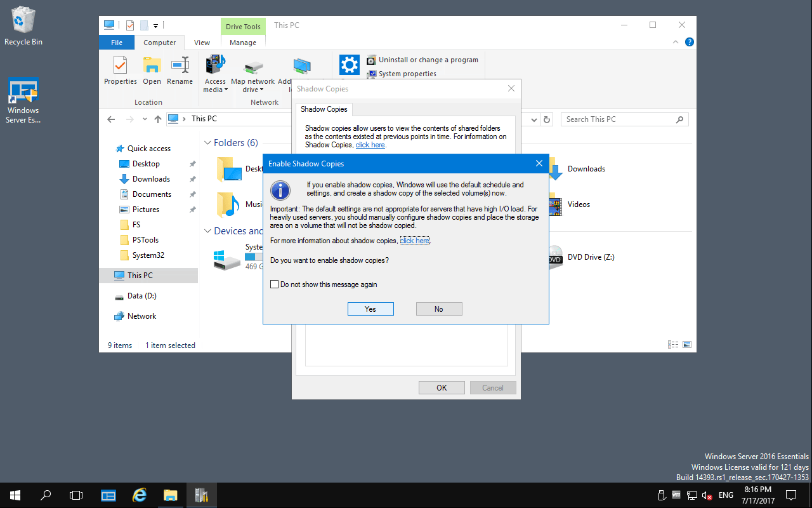Select the Shadow Copies tab
This screenshot has width=812, height=508.
tap(324, 109)
